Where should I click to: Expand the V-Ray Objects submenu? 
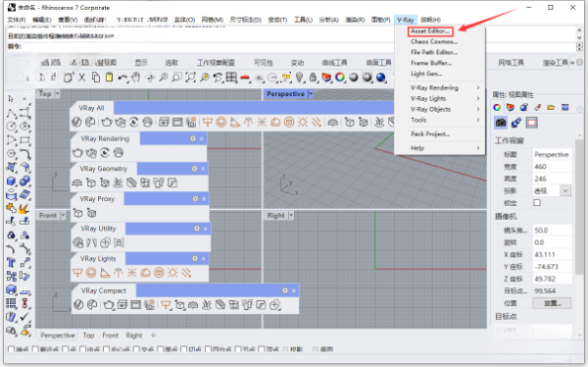click(439, 109)
